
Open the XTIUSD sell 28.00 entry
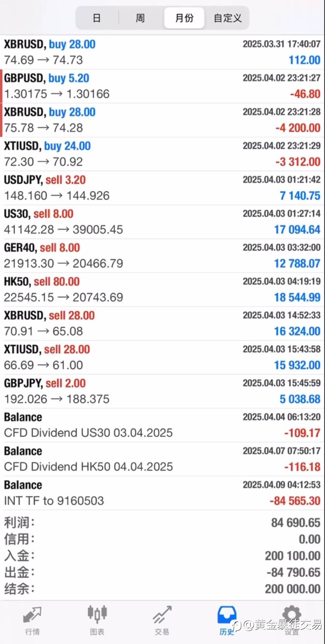[162, 357]
